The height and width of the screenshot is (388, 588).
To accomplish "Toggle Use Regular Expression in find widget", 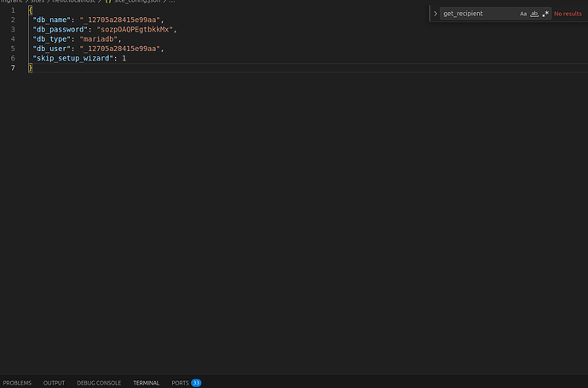I will (545, 14).
